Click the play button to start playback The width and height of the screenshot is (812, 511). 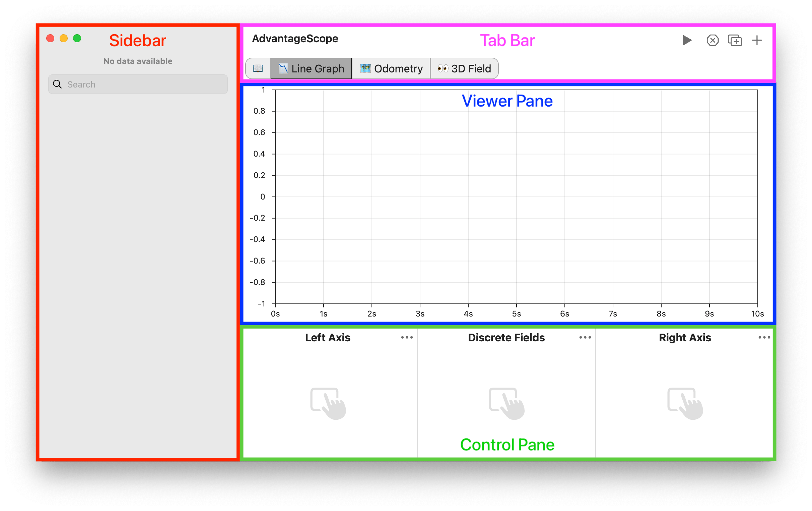(686, 40)
